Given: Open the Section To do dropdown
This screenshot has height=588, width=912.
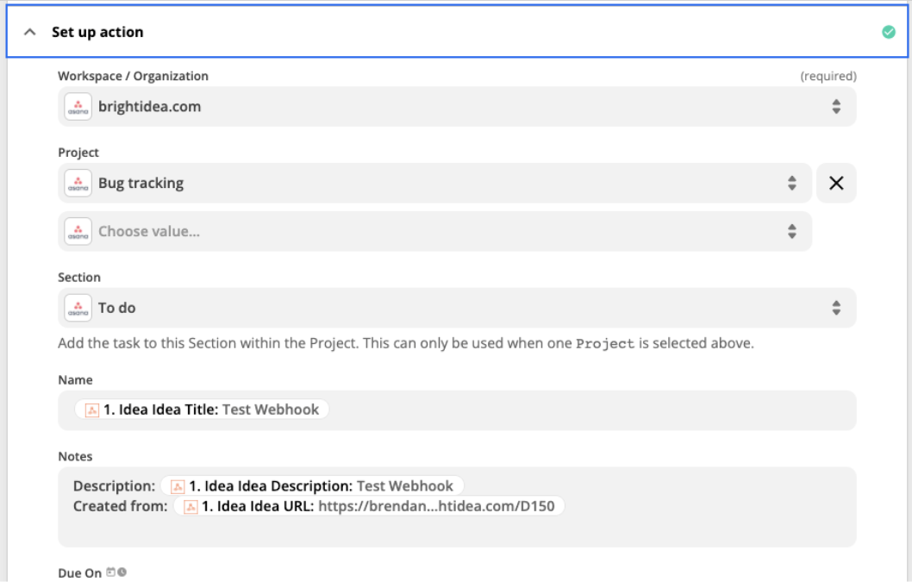Looking at the screenshot, I should pos(457,308).
